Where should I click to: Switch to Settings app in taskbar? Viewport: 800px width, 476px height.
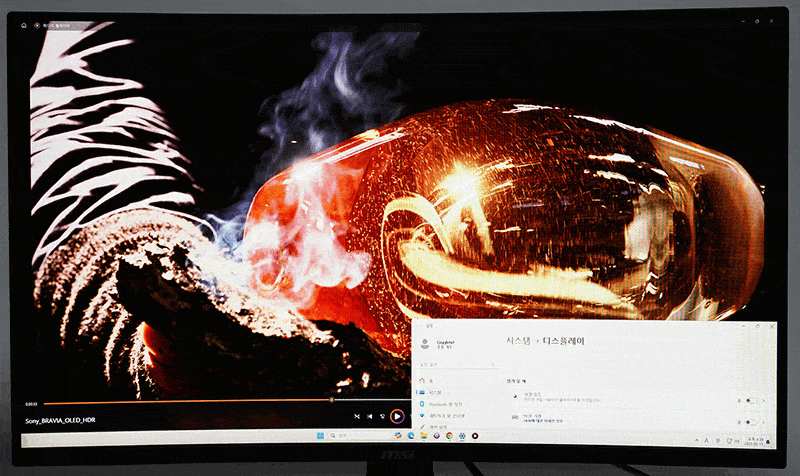(x=462, y=436)
